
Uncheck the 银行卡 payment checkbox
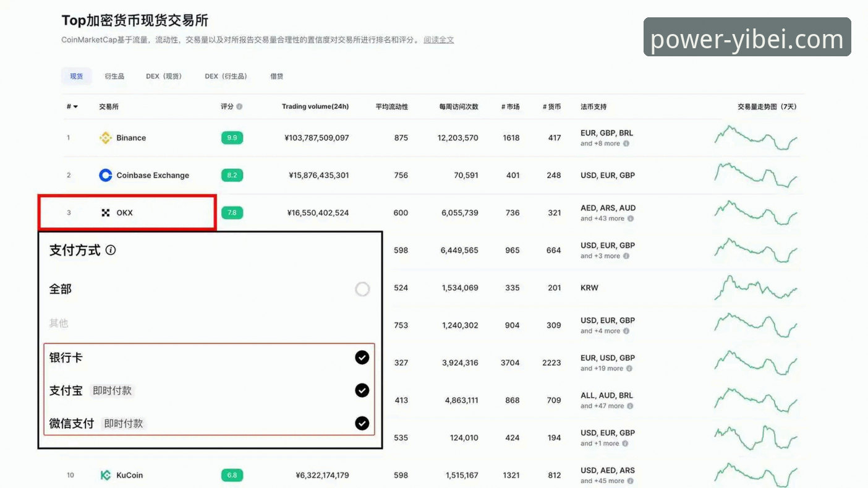point(362,357)
